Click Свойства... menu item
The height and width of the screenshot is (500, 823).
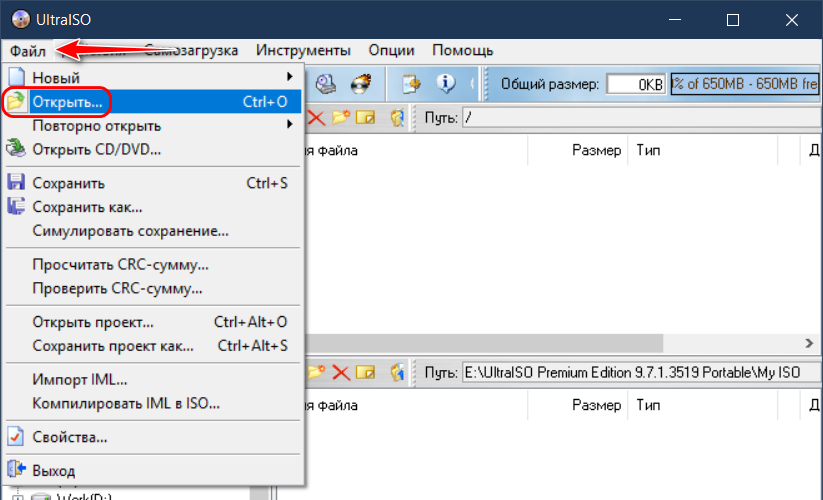(70, 437)
